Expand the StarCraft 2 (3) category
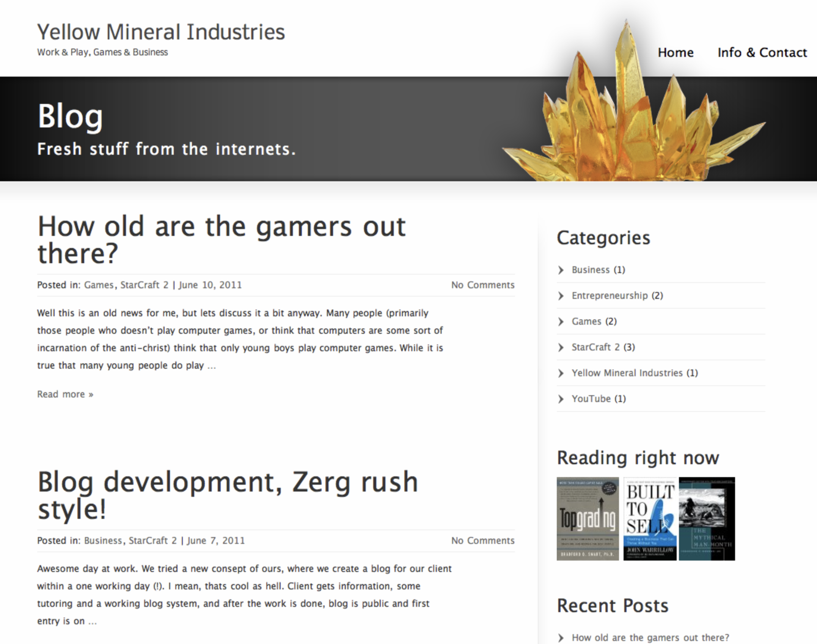This screenshot has width=817, height=644. pos(603,347)
